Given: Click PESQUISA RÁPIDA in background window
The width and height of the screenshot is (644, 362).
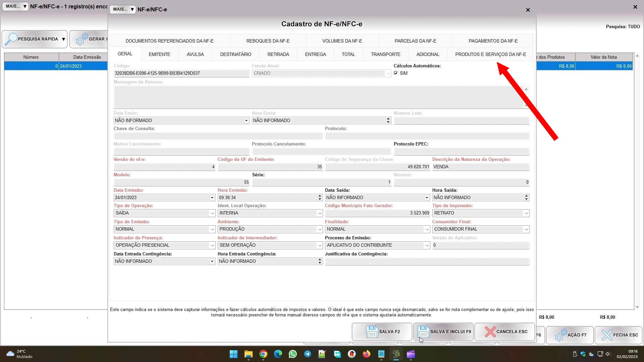Looking at the screenshot, I should click(35, 39).
